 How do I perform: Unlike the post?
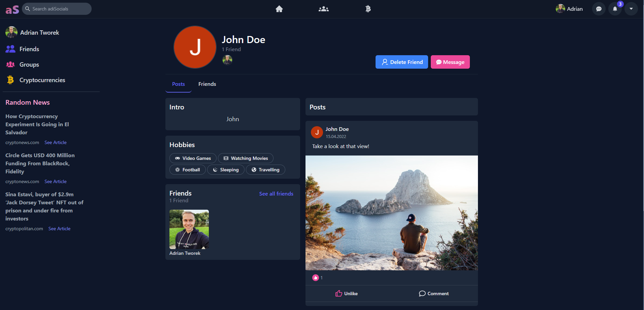[x=347, y=294]
